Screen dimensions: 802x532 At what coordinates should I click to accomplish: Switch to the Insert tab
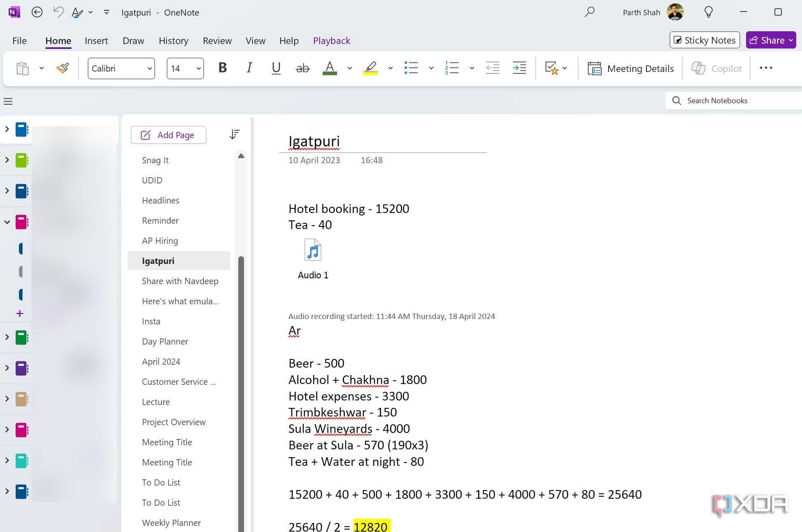pyautogui.click(x=96, y=41)
